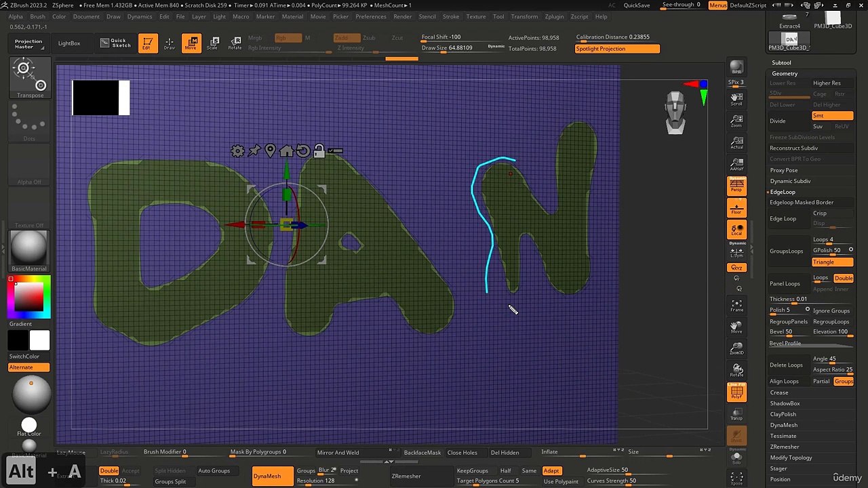Toggle Transp transparency mode

[736, 414]
